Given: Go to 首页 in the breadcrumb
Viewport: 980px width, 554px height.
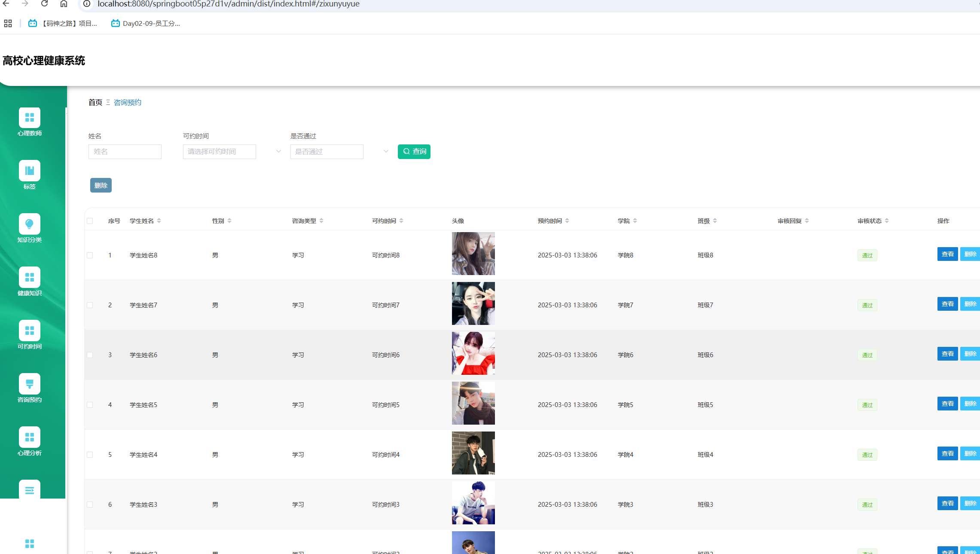Looking at the screenshot, I should (95, 102).
